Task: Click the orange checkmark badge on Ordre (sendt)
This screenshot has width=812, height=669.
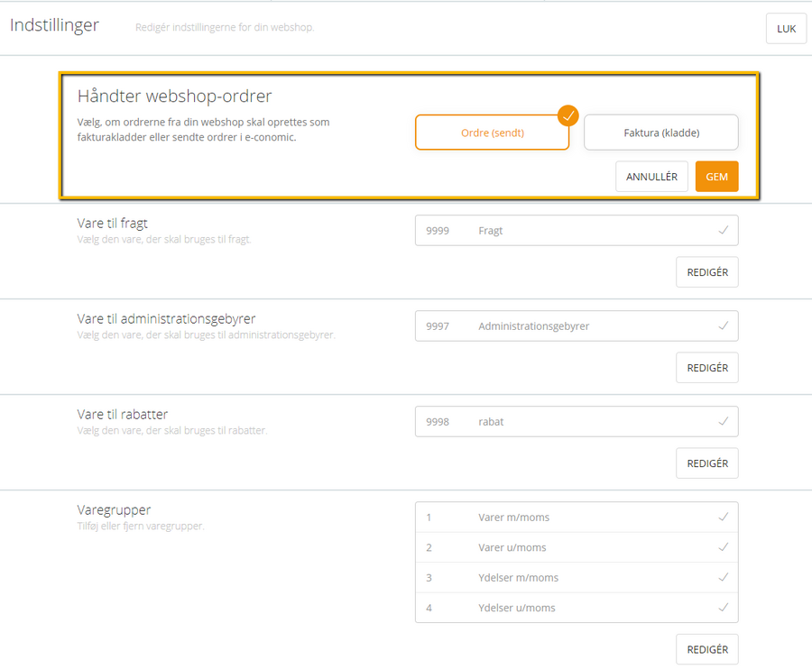Action: [568, 116]
